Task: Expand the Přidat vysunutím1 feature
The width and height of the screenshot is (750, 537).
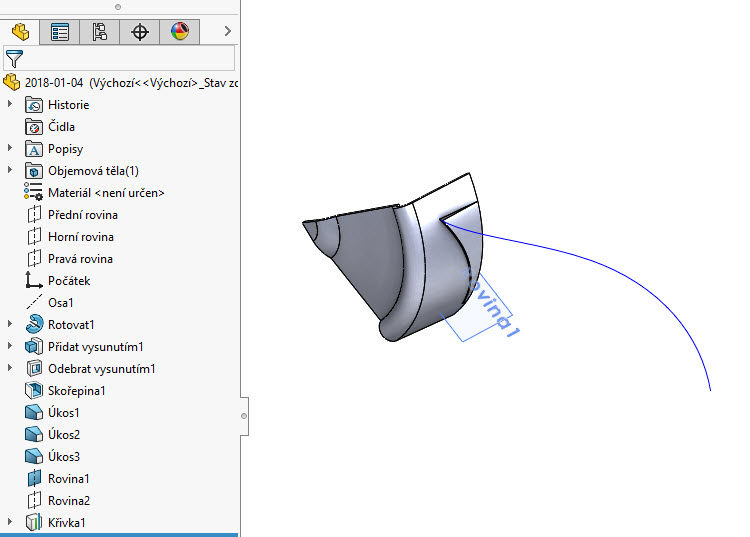Action: tap(10, 345)
